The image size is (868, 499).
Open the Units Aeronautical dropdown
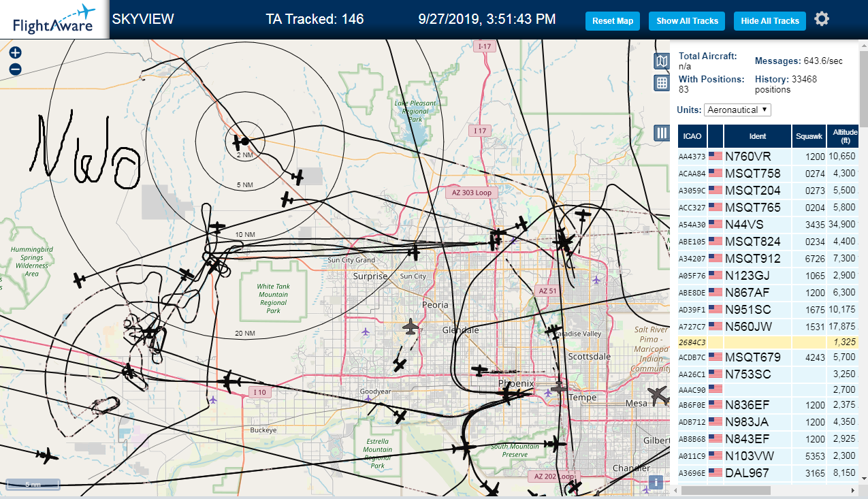click(737, 110)
